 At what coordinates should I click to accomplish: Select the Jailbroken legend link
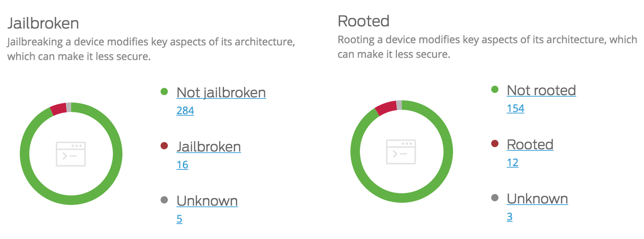[209, 147]
